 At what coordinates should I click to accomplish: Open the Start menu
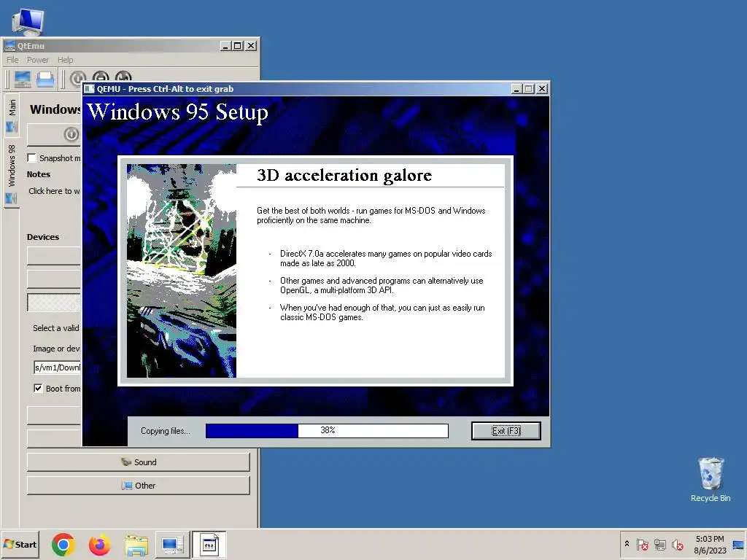20,544
